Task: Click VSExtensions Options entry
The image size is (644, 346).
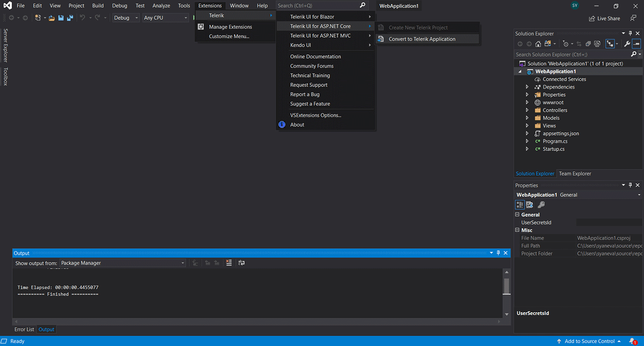Action: [x=315, y=115]
